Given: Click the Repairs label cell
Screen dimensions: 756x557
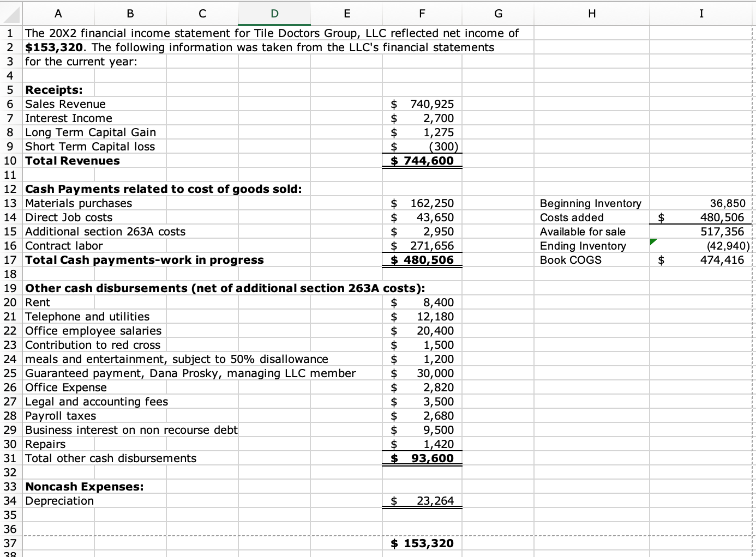Looking at the screenshot, I should 45,444.
